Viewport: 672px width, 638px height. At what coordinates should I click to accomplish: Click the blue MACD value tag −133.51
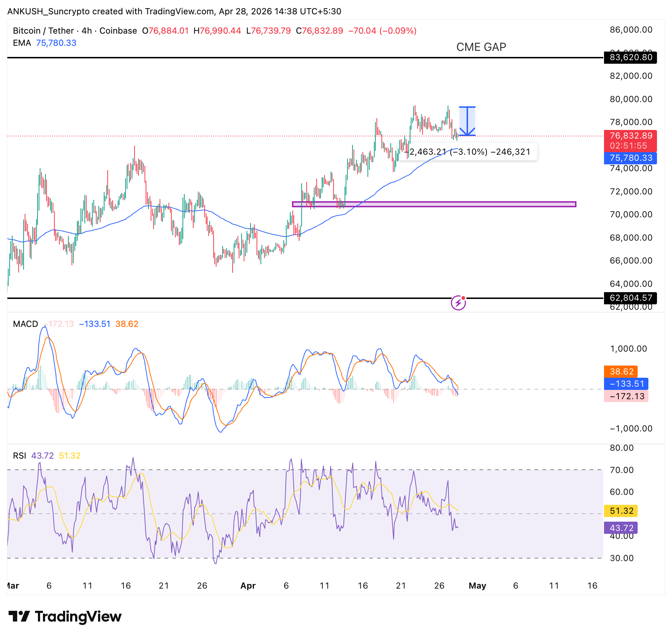[x=626, y=384]
